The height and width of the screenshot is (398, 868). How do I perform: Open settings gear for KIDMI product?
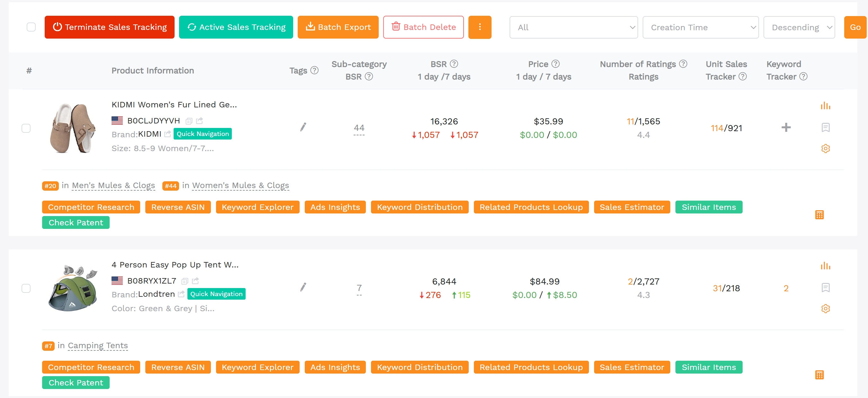pyautogui.click(x=825, y=148)
